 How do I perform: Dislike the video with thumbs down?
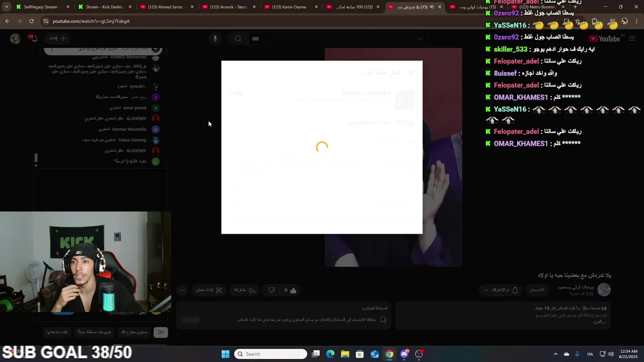pyautogui.click(x=272, y=290)
